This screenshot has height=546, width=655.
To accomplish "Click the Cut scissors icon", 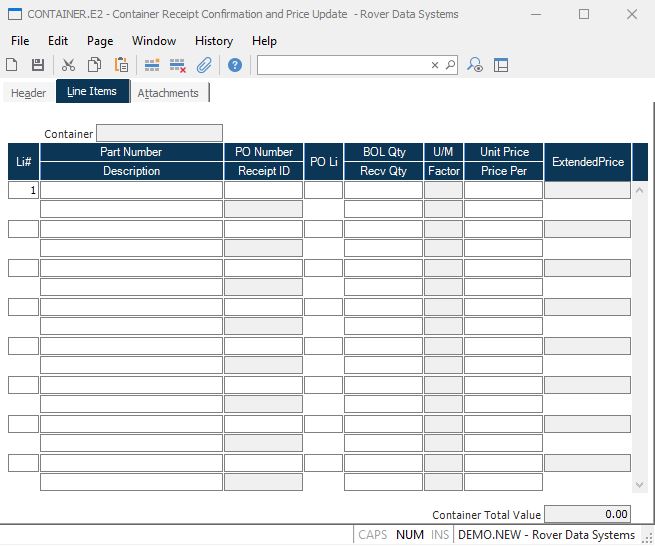I will (x=68, y=65).
